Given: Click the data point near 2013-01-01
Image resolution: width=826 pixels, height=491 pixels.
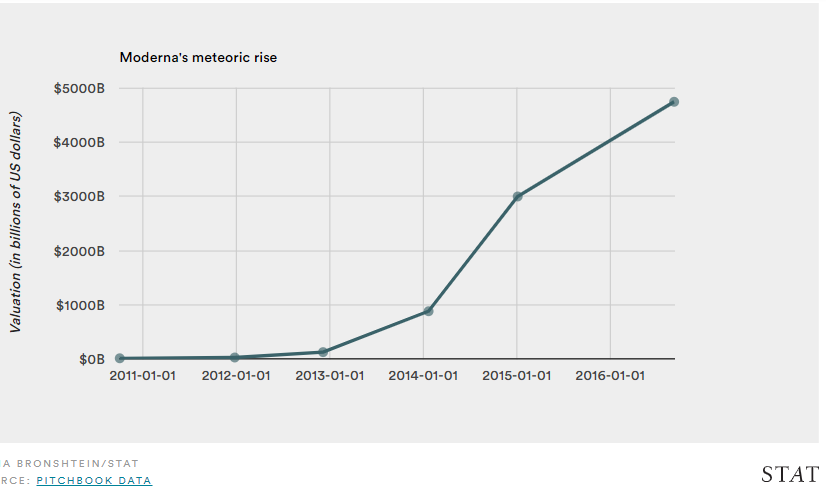Looking at the screenshot, I should click(323, 351).
